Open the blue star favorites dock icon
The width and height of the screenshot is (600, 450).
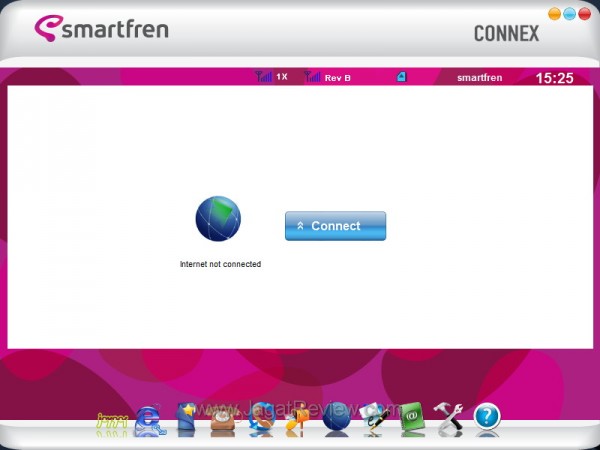tap(186, 416)
